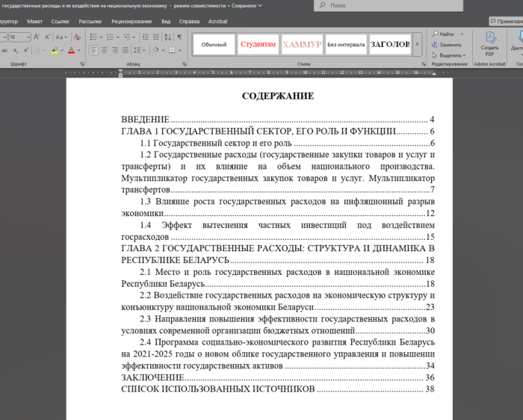Apply the ЗАГОЛОВ heading style
This screenshot has height=420, width=523.
pyautogui.click(x=390, y=44)
